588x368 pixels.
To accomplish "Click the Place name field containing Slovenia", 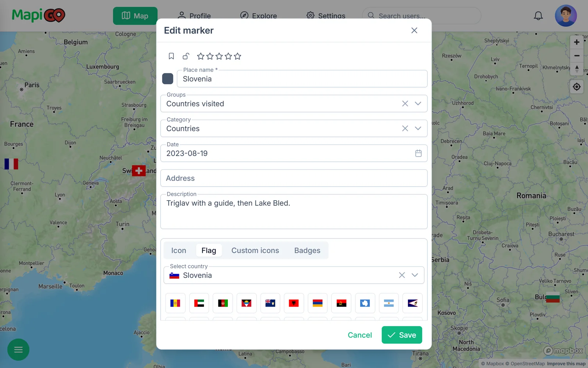I will point(302,79).
